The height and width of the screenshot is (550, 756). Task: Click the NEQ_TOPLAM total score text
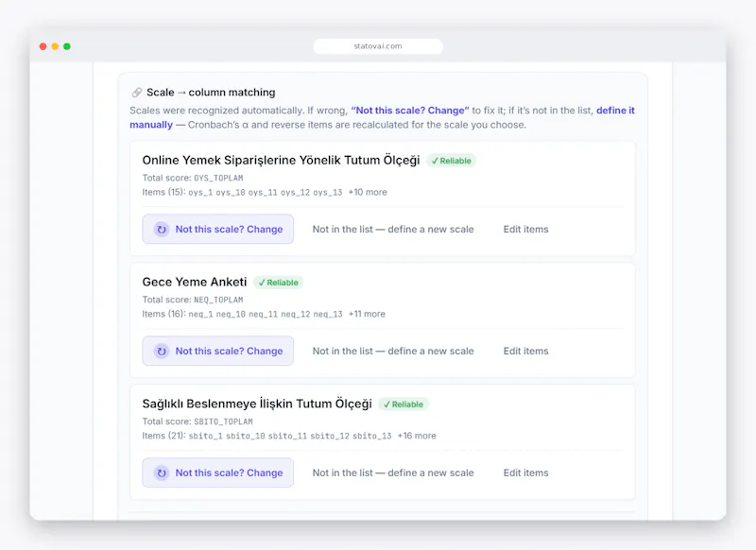(218, 300)
